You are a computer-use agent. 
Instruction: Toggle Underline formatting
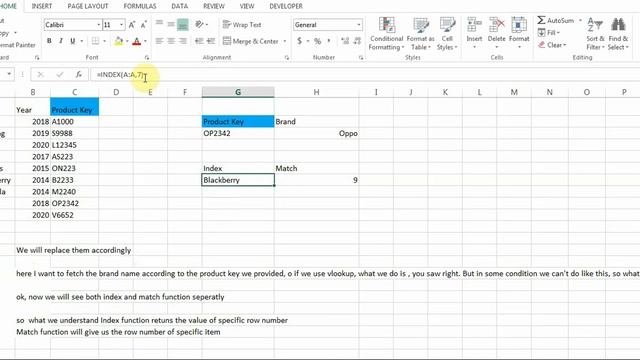coord(73,41)
